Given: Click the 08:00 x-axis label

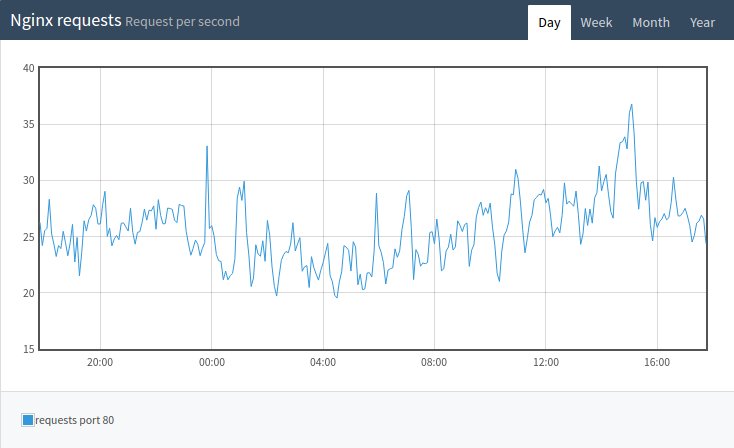Looking at the screenshot, I should coord(434,362).
